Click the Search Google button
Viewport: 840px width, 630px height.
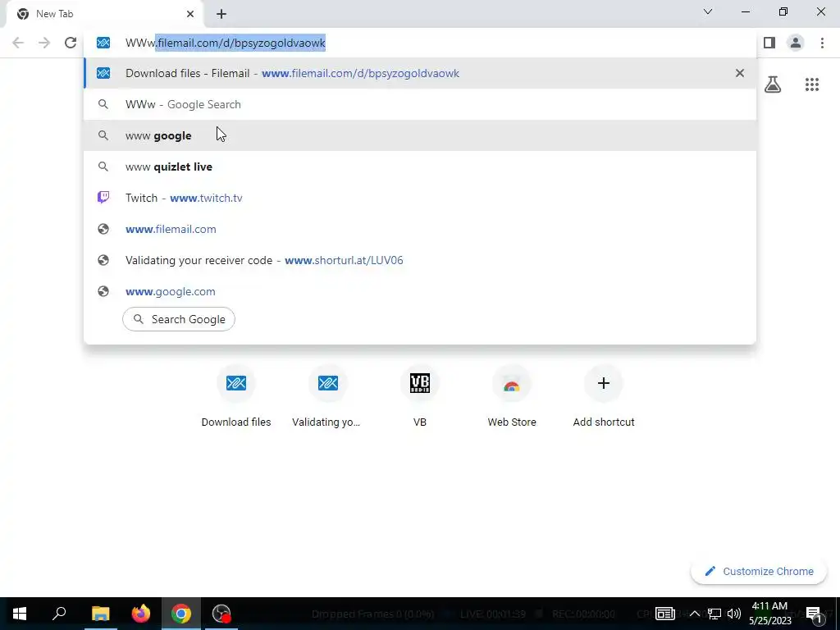click(179, 319)
